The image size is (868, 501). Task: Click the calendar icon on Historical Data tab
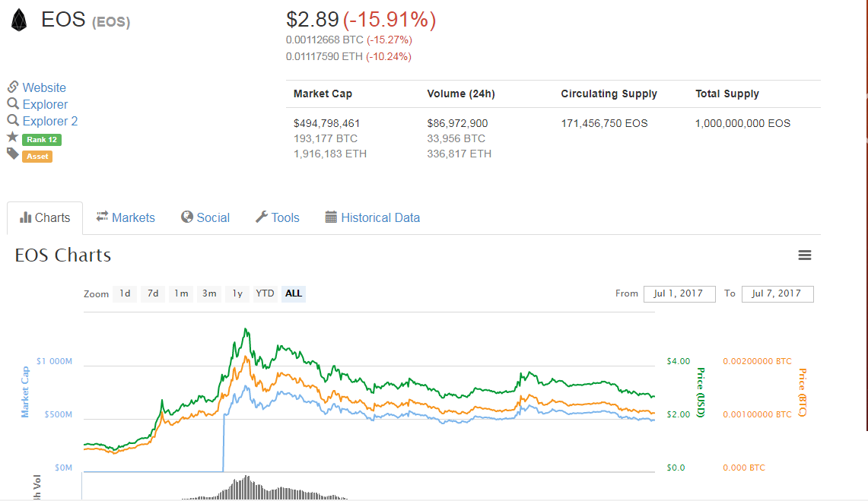331,217
